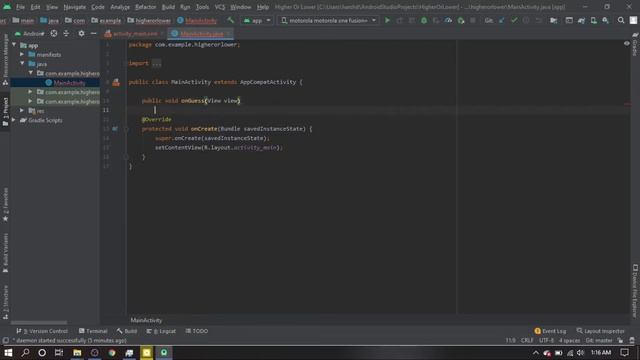640x360 pixels.
Task: Click the Profile app icon in toolbar
Action: (x=448, y=20)
